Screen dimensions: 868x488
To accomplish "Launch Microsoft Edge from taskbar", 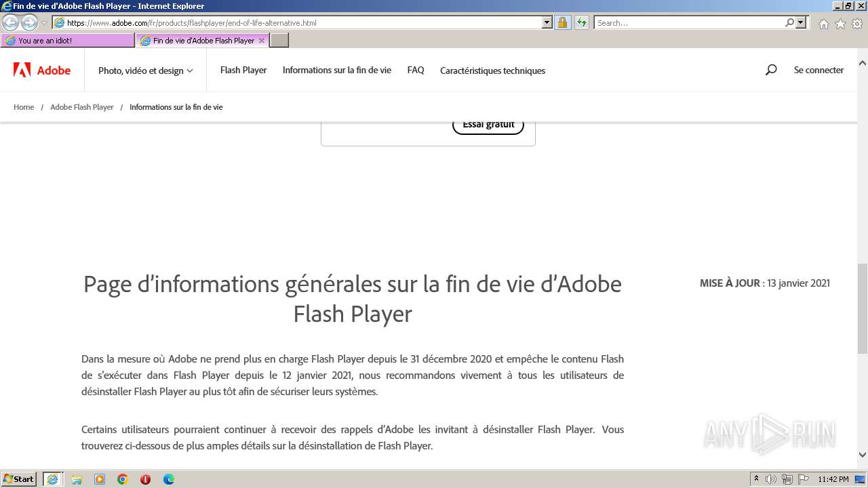I will tap(168, 479).
